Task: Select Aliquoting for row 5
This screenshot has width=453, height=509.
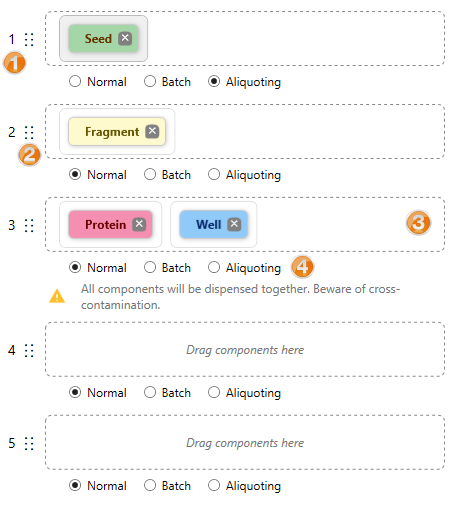Action: tap(214, 485)
